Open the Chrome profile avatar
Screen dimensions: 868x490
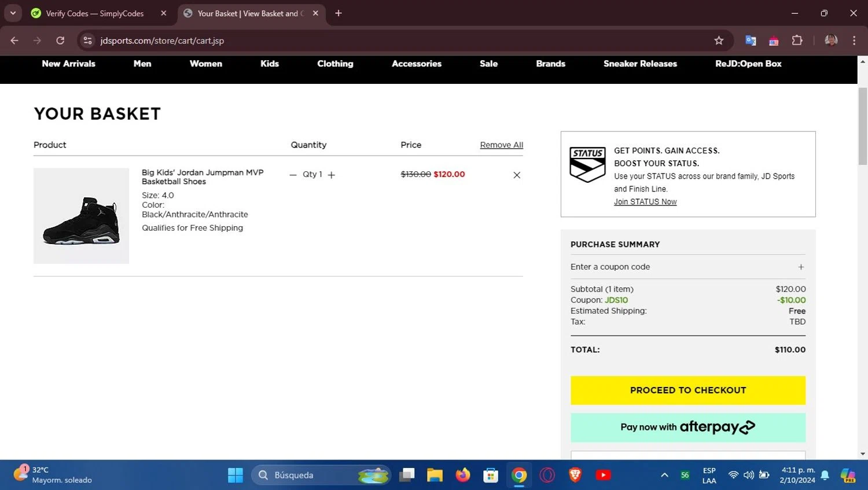(831, 40)
